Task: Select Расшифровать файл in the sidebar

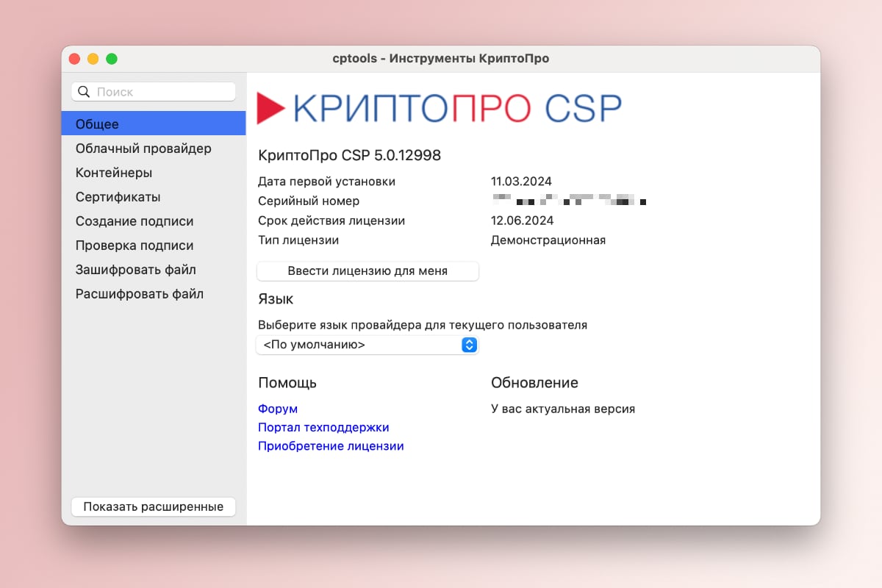Action: pyautogui.click(x=154, y=294)
